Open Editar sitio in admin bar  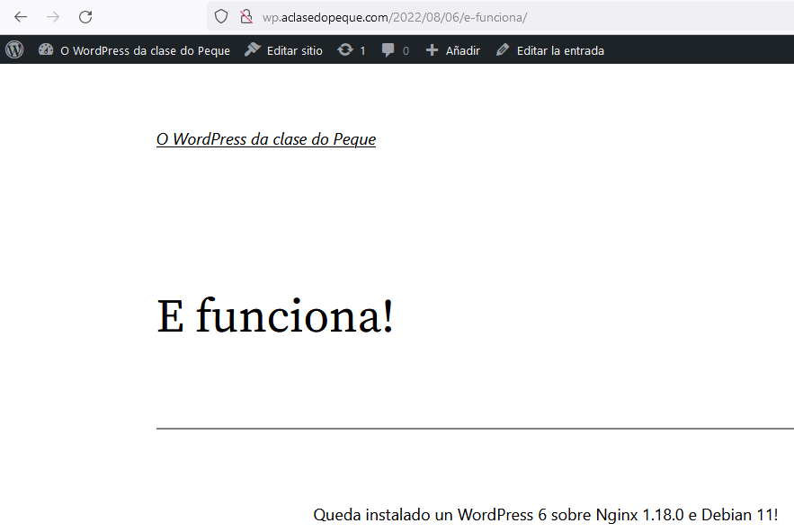tap(294, 50)
